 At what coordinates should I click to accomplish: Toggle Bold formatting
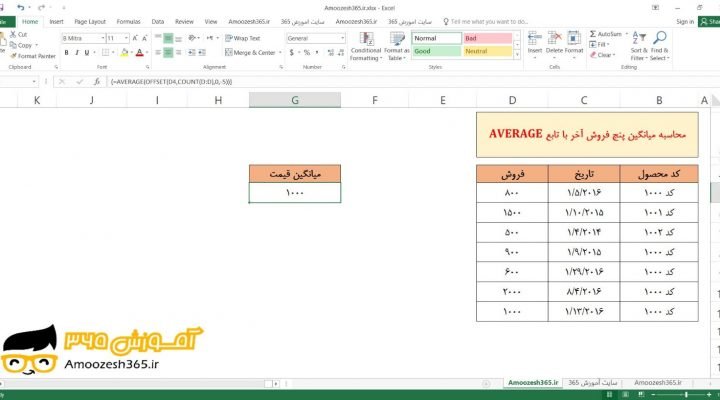pyautogui.click(x=67, y=53)
